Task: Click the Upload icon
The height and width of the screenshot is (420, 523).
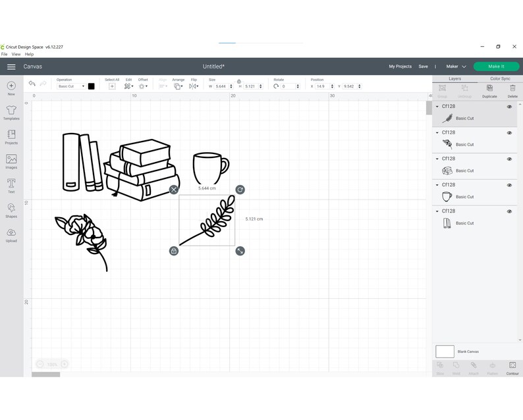Action: pyautogui.click(x=11, y=232)
